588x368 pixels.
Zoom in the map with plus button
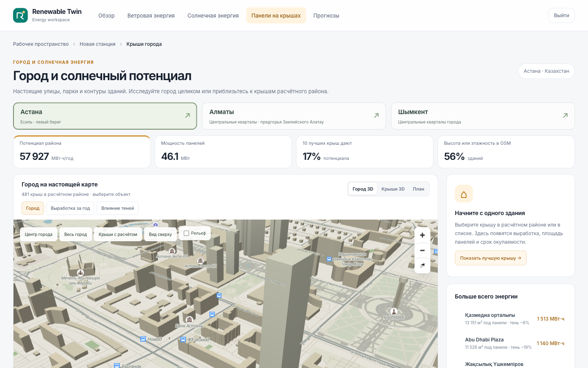pos(422,235)
